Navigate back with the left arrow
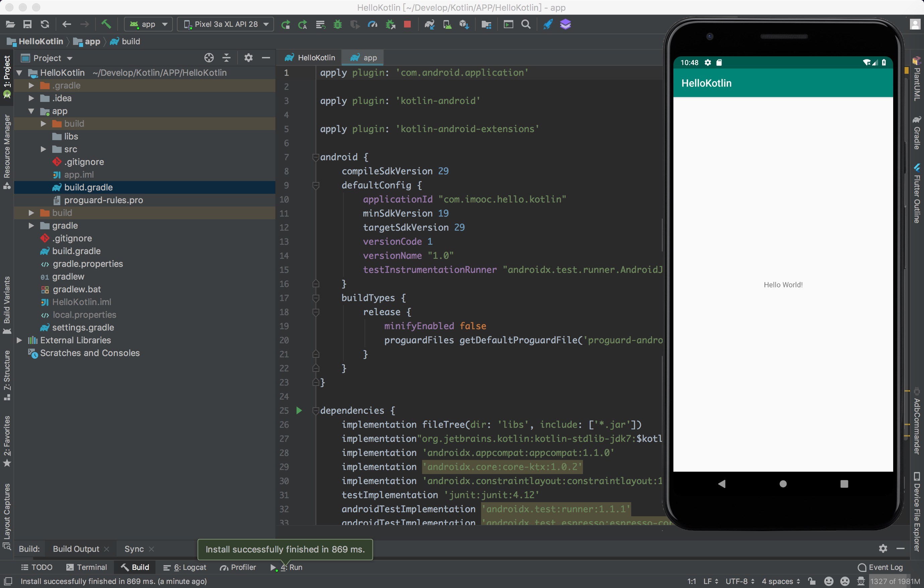 coord(66,24)
